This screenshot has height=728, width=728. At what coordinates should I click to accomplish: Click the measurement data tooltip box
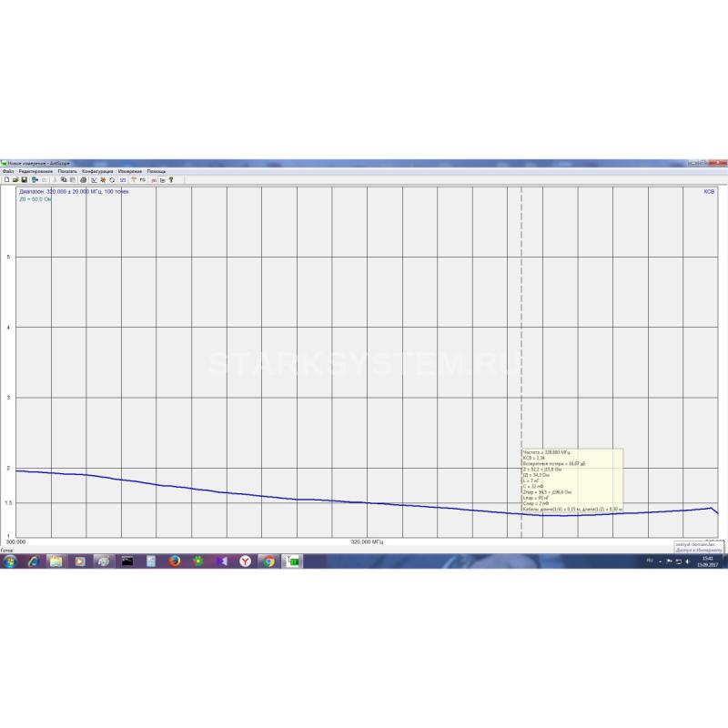click(572, 480)
